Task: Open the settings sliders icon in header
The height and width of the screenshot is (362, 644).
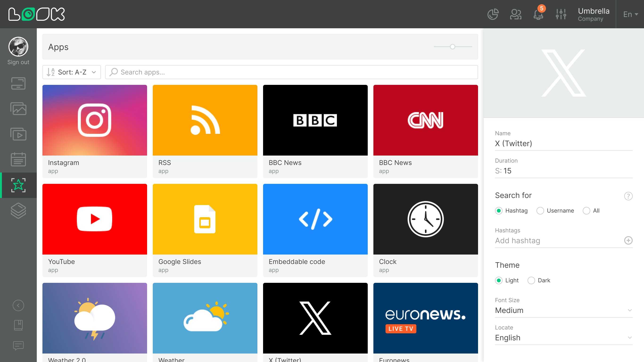Action: click(561, 14)
